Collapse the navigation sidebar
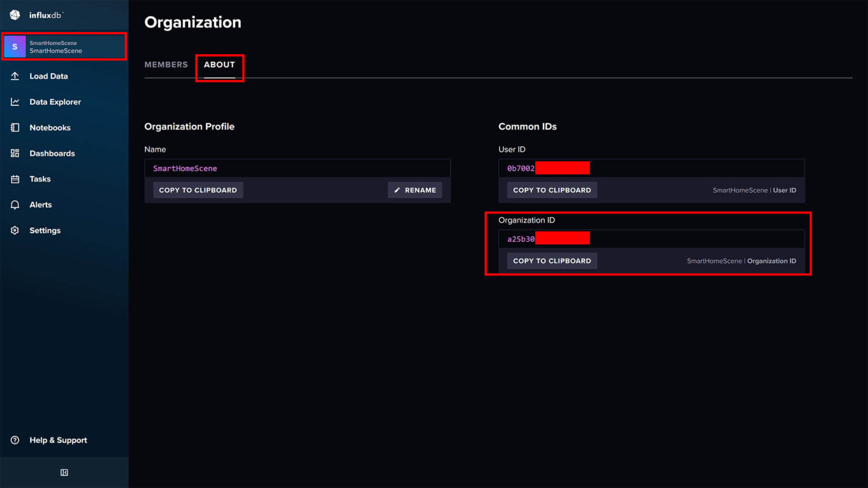The width and height of the screenshot is (868, 488). 64,472
